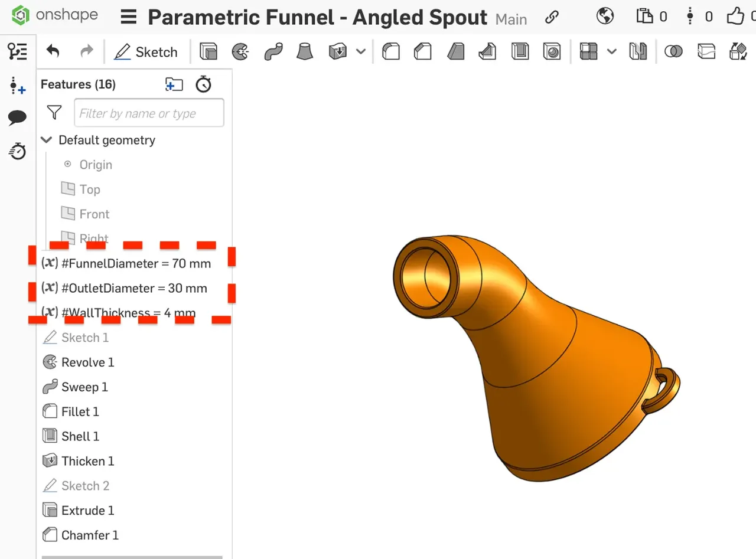Image resolution: width=756 pixels, height=559 pixels.
Task: Switch to the Main branch label
Action: click(511, 19)
